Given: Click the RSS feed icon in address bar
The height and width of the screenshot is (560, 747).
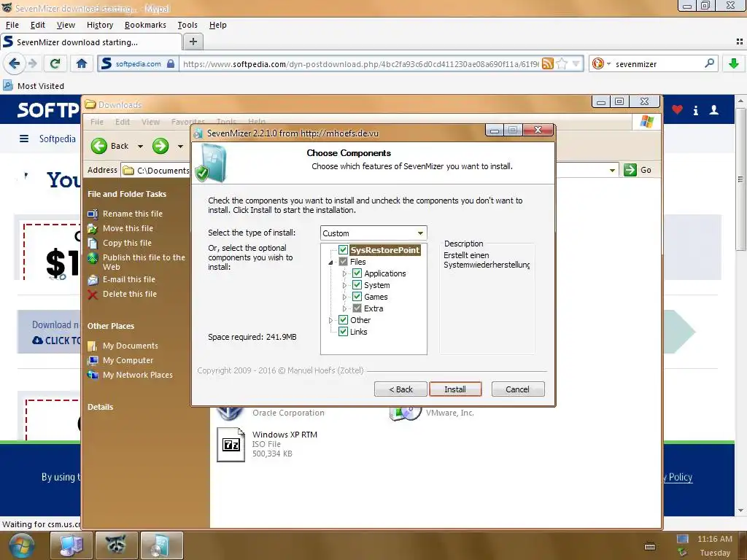Looking at the screenshot, I should (548, 63).
